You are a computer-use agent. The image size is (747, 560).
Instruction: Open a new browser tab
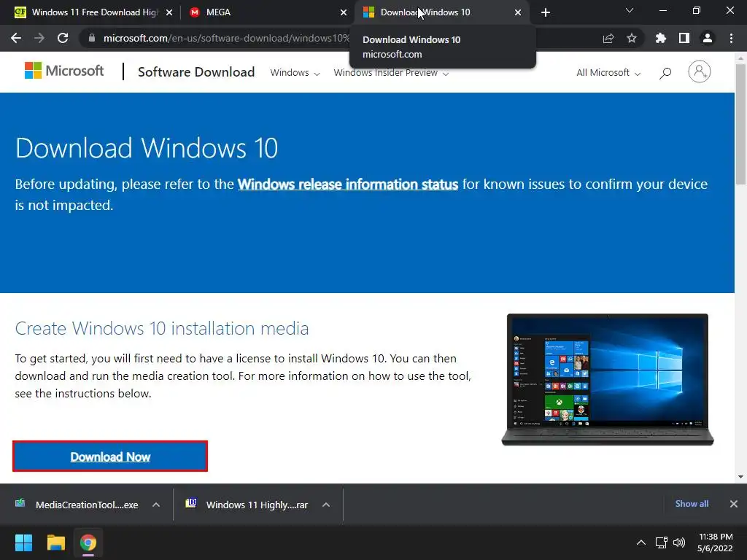[x=546, y=12]
